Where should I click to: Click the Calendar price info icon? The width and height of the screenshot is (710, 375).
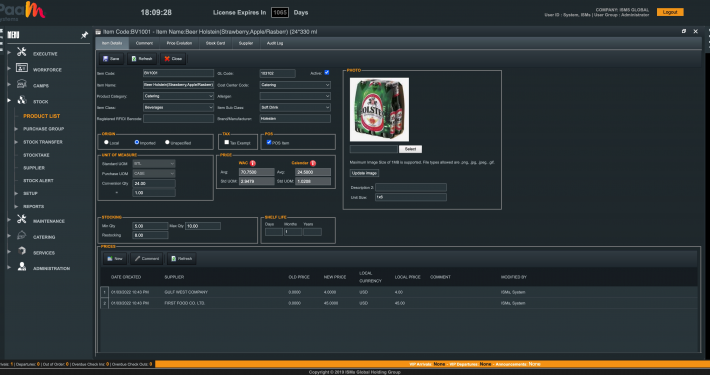click(313, 163)
